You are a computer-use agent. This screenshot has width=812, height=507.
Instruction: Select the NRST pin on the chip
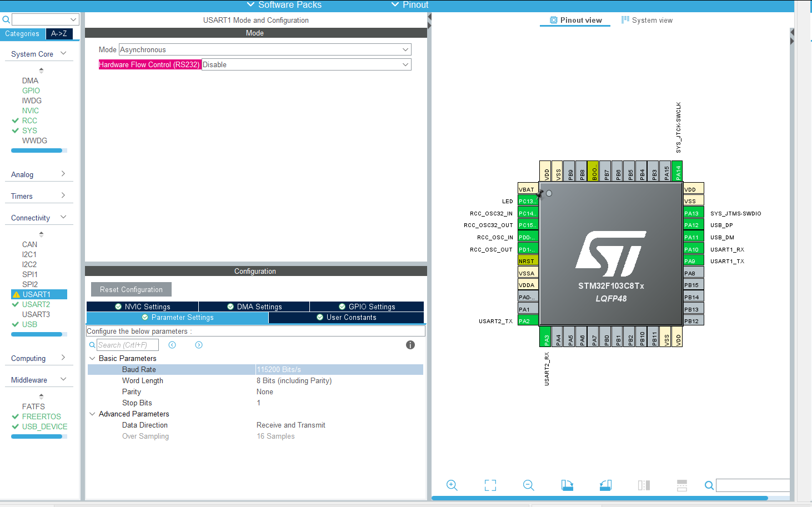(528, 261)
